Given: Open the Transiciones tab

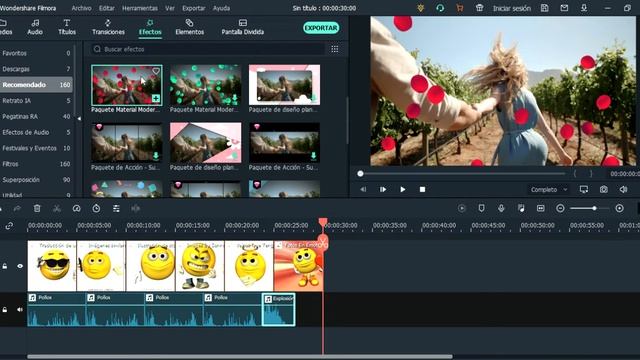Looking at the screenshot, I should (108, 27).
